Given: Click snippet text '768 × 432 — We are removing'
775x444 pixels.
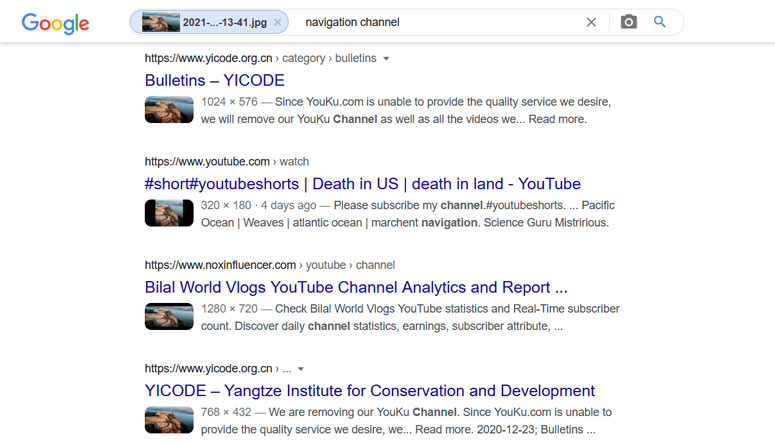Looking at the screenshot, I should tap(286, 412).
